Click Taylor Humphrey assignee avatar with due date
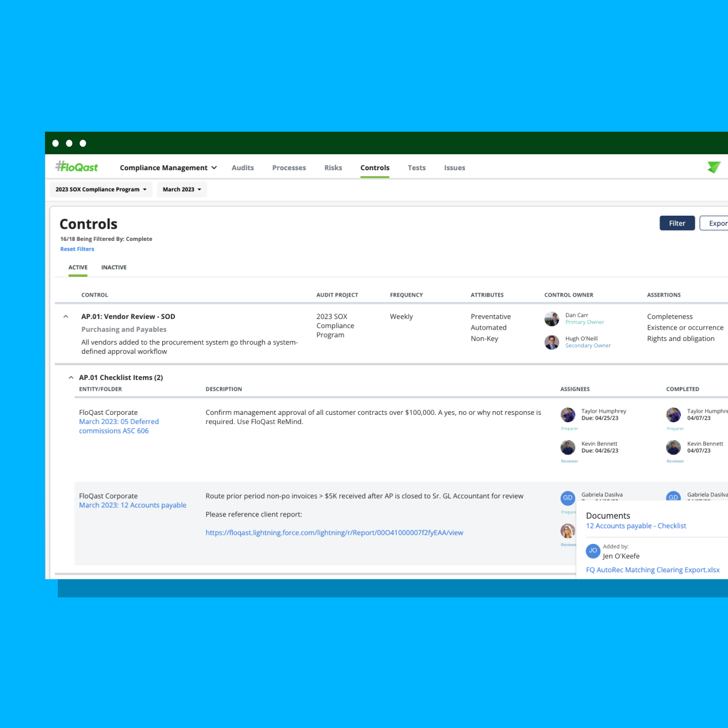This screenshot has width=728, height=728. click(x=568, y=415)
